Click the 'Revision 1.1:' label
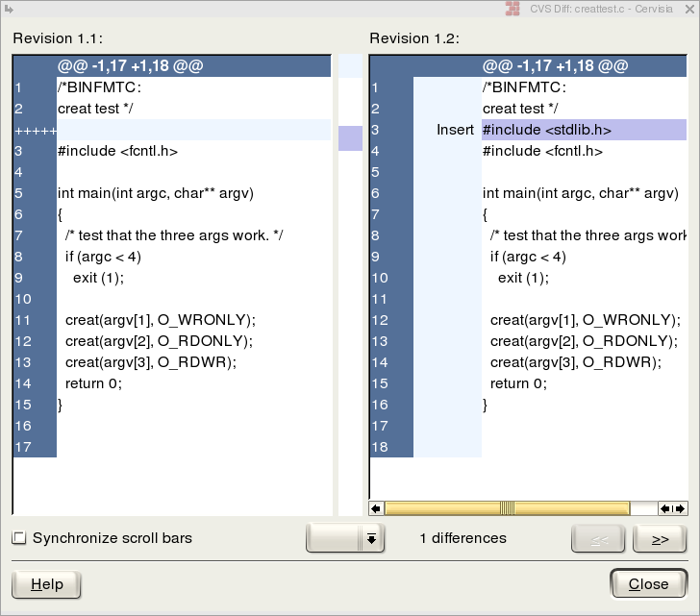 coord(58,38)
